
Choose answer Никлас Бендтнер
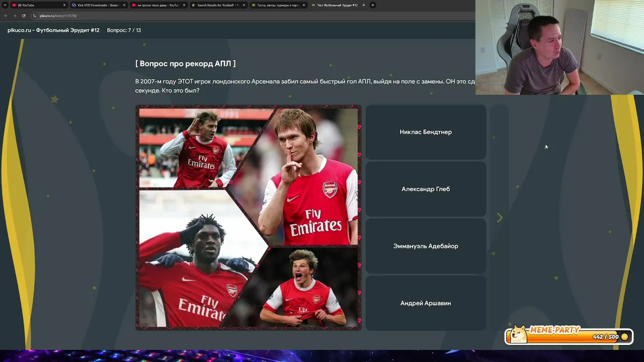coord(426,132)
